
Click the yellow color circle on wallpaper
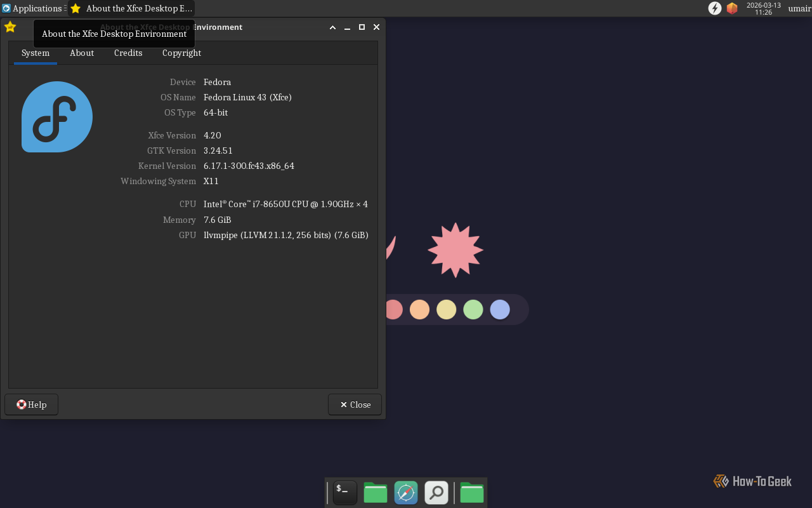(x=447, y=309)
